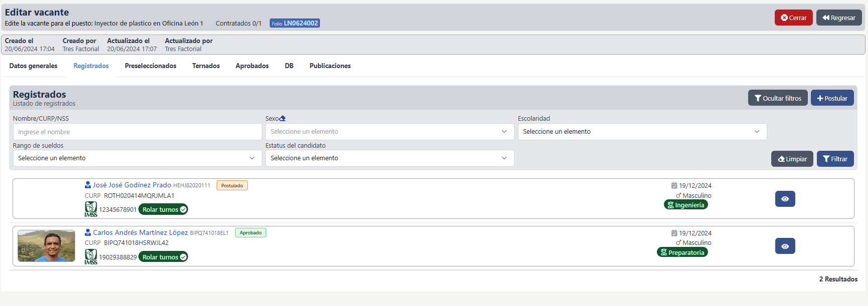The height and width of the screenshot is (306, 868).
Task: Click RFC code BIPQ741018EL1
Action: (209, 233)
